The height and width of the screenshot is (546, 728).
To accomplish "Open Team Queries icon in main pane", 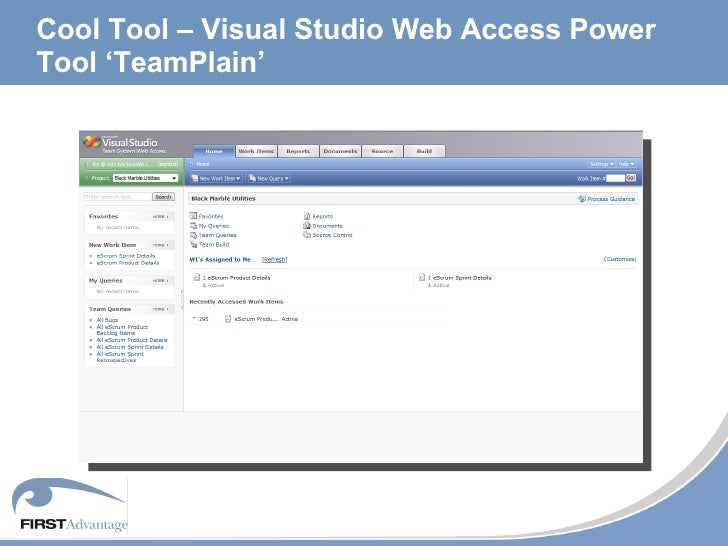I will coord(193,235).
